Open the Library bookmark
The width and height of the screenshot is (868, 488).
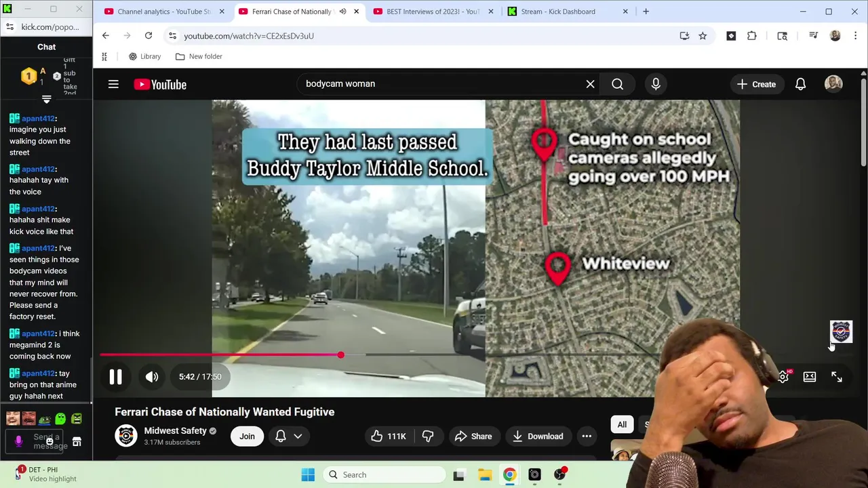(144, 57)
